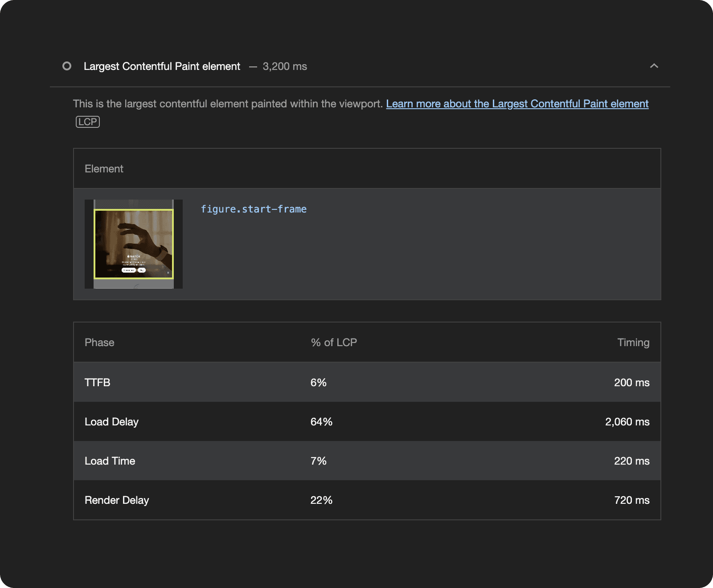This screenshot has width=713, height=588.
Task: Collapse the audit with the chevron arrow
Action: tap(654, 66)
